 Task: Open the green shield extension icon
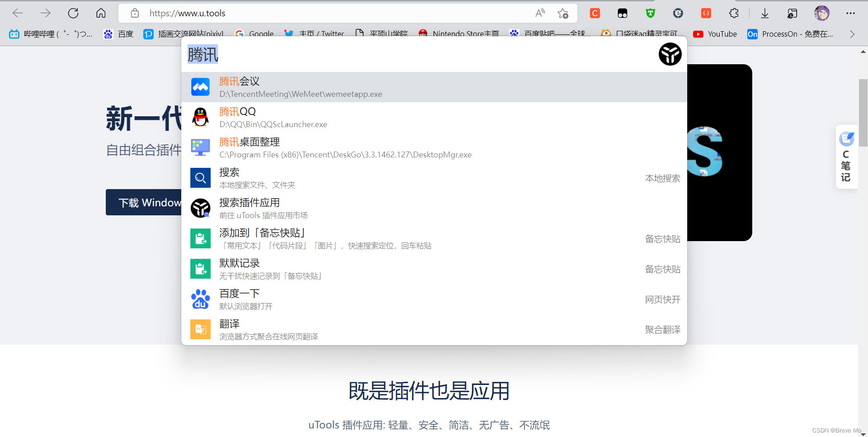(x=650, y=13)
